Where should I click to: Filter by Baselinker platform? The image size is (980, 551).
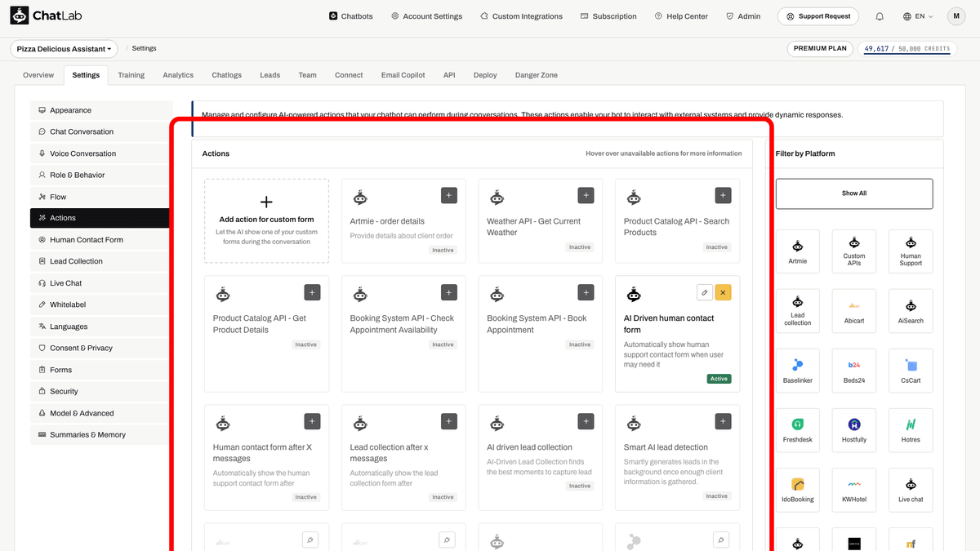tap(798, 371)
